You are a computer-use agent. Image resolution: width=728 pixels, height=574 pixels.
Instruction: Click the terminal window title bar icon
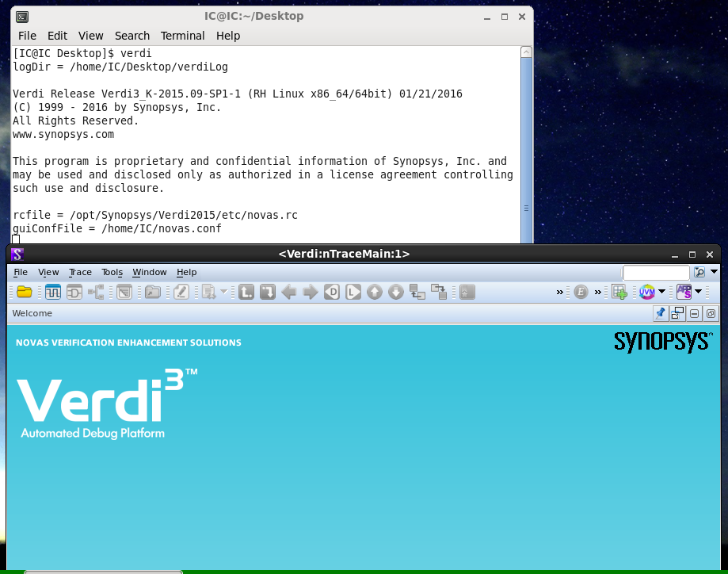click(22, 17)
